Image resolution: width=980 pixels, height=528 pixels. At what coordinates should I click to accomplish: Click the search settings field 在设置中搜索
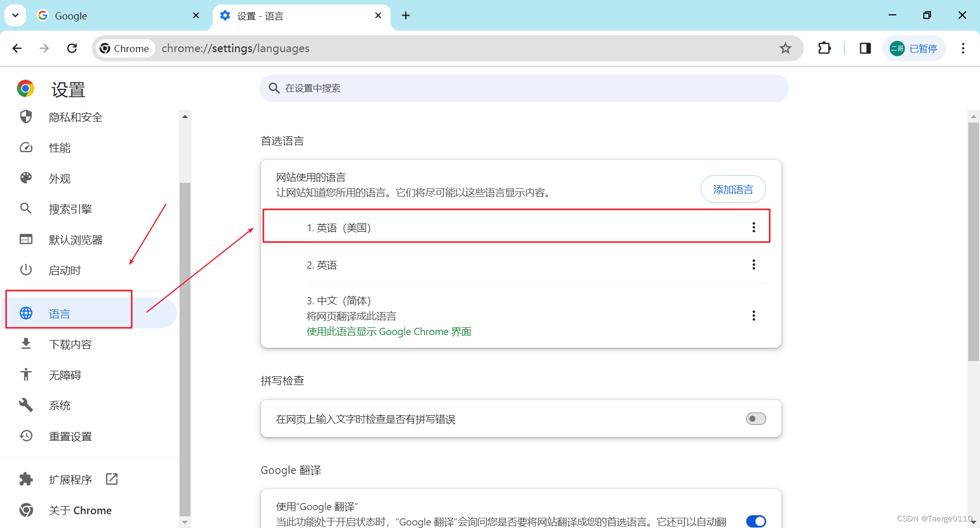[524, 88]
